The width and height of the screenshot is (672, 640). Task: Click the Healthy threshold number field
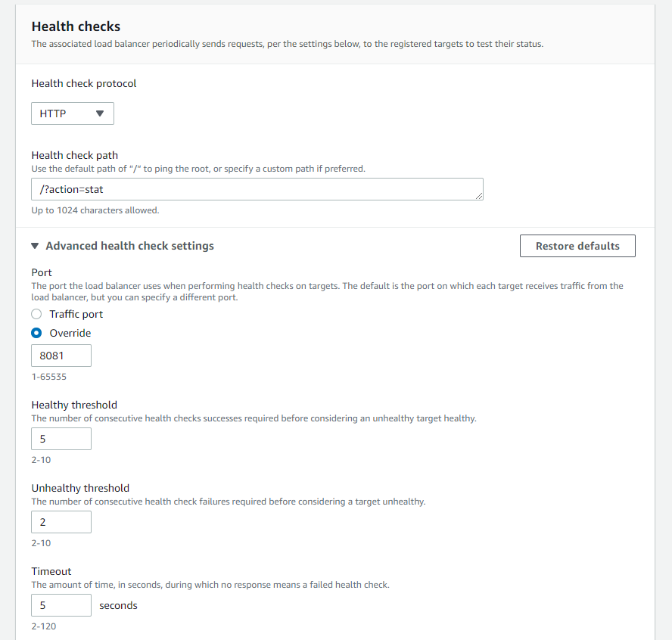[x=61, y=439]
